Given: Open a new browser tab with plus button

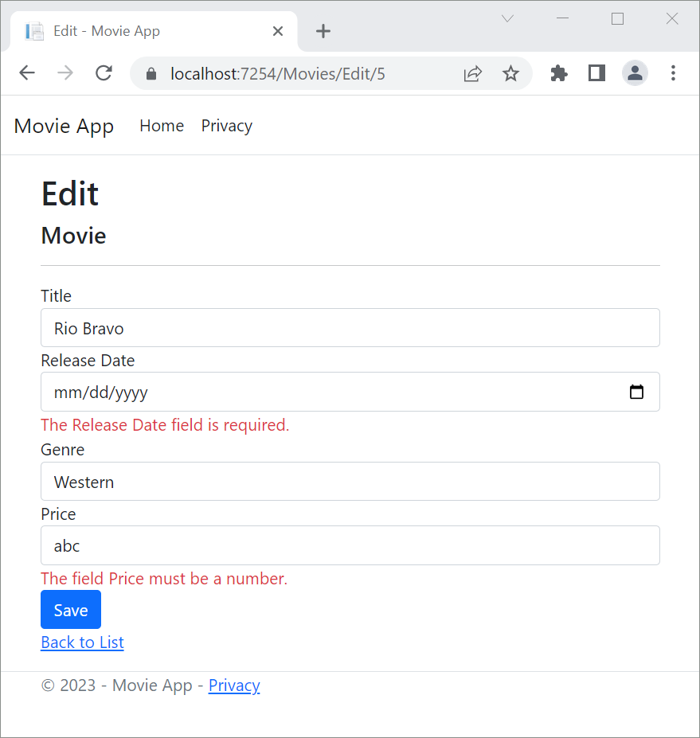Looking at the screenshot, I should 323,31.
